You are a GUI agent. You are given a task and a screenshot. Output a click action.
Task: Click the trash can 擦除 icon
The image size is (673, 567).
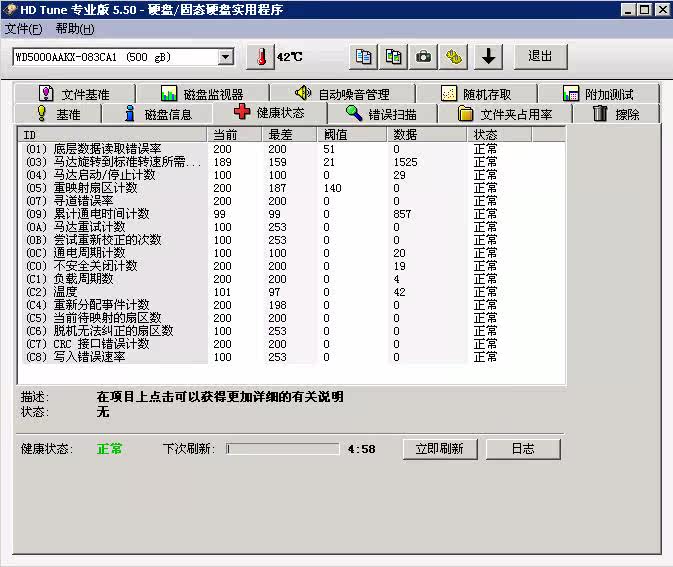pyautogui.click(x=600, y=113)
